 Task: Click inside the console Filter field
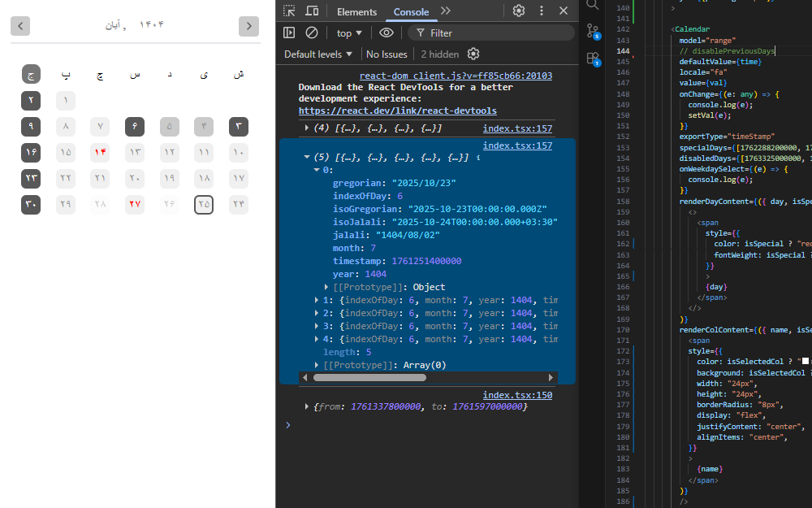pos(463,33)
